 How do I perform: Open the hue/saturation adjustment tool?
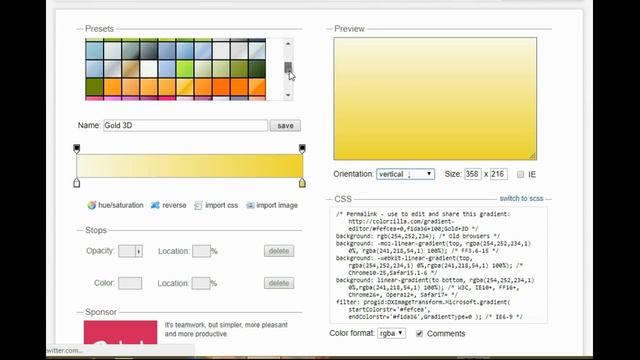point(116,205)
